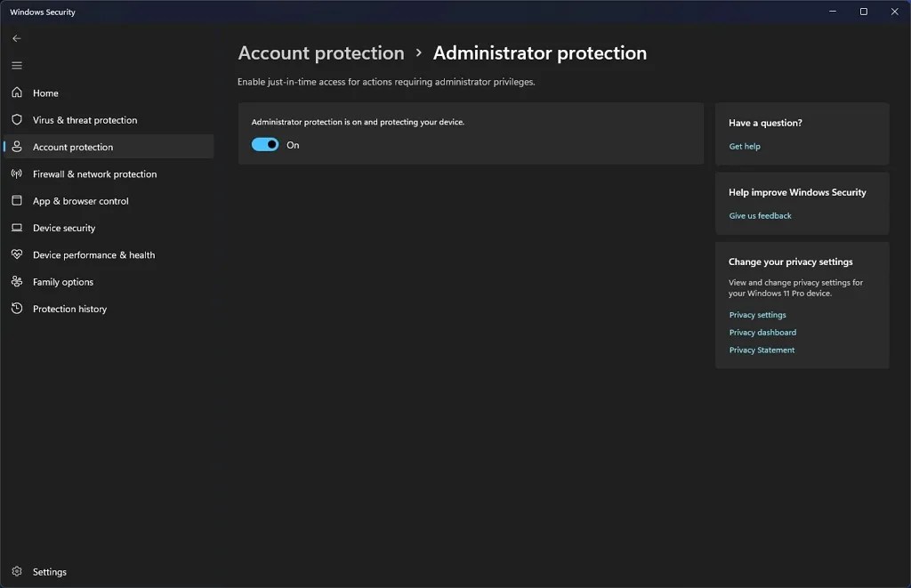This screenshot has height=588, width=911.
Task: Click the Give us feedback link
Action: coord(760,215)
